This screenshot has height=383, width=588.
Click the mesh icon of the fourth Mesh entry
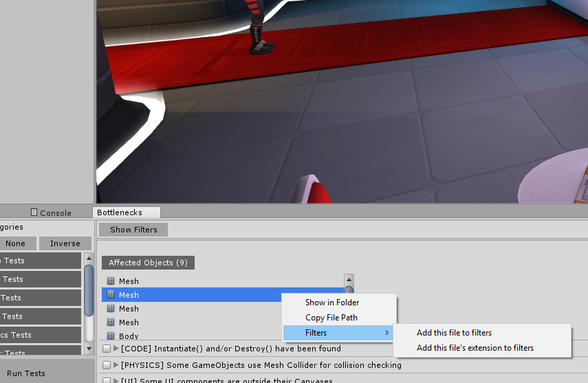[111, 322]
